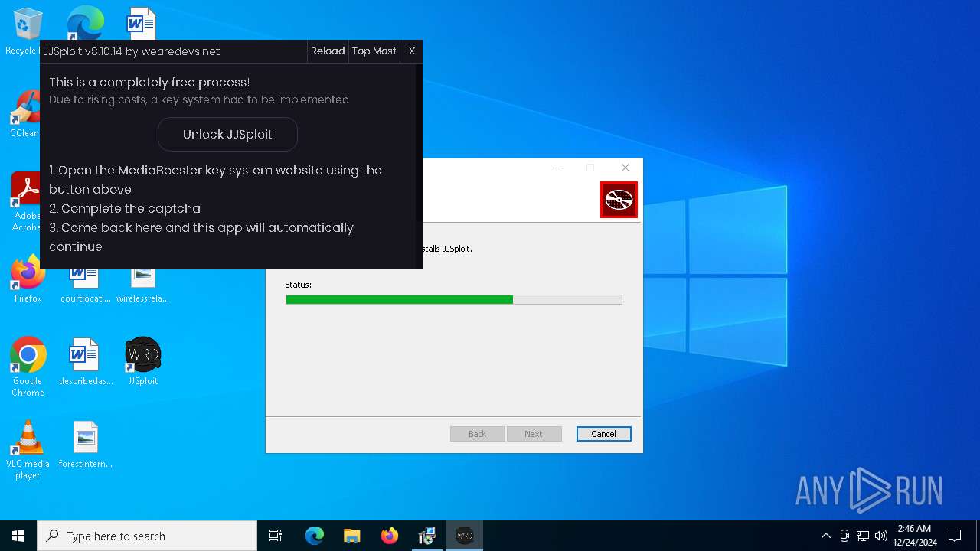
Task: Click the installer progress bar
Action: coord(453,300)
